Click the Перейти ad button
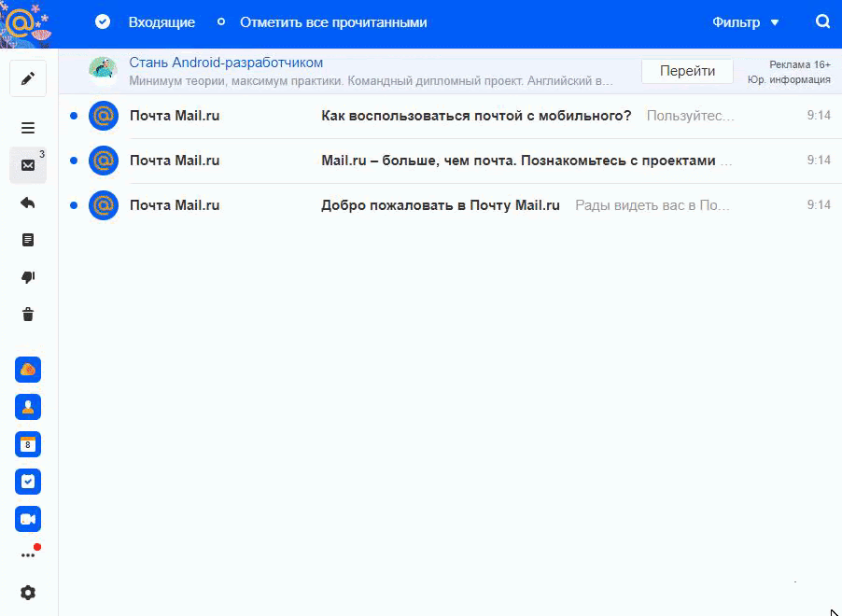Viewport: 842px width, 616px height. coord(687,71)
